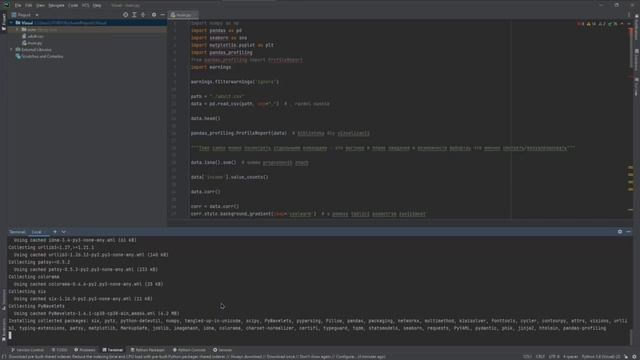This screenshot has height=360, width=640.
Task: Jump to previous highlighted error arrow
Action: [622, 24]
